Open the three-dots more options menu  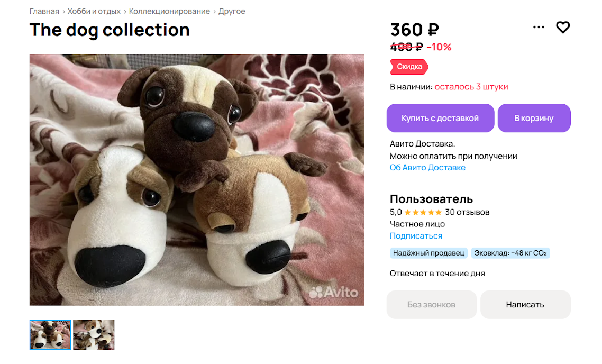[539, 28]
